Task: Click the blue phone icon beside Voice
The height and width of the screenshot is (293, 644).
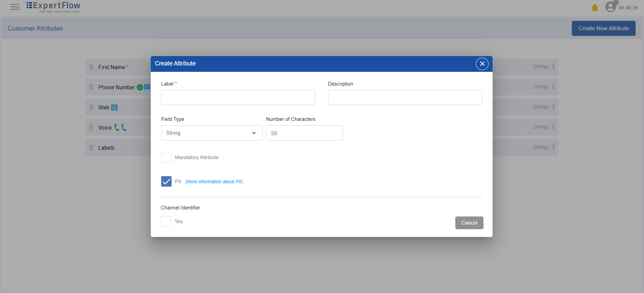Action: point(124,128)
